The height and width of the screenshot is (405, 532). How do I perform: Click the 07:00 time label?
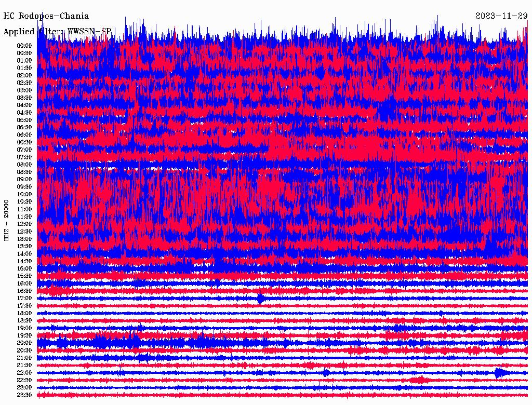pyautogui.click(x=24, y=150)
